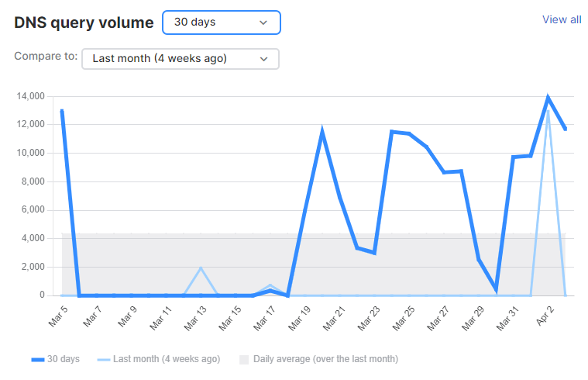Click the Mar 13 axis label
This screenshot has width=588, height=380.
click(193, 318)
